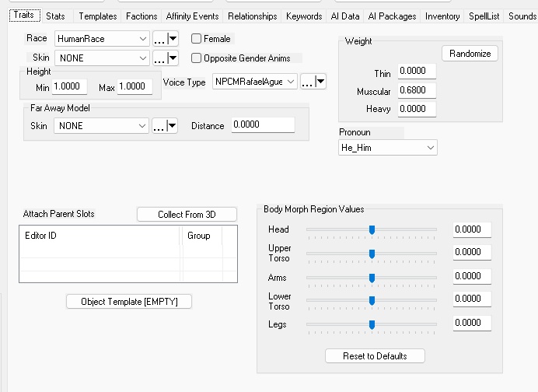Open the Voice Type combo box
The image size is (538, 392).
point(255,82)
